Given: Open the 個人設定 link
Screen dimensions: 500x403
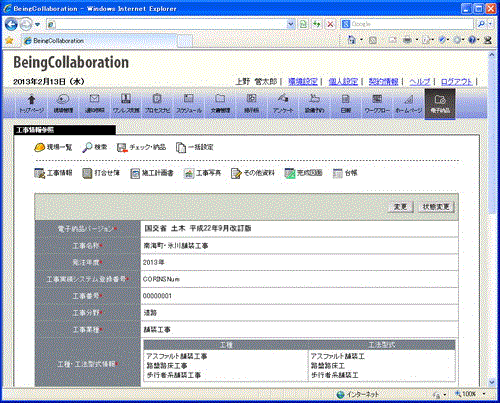Looking at the screenshot, I should click(343, 81).
